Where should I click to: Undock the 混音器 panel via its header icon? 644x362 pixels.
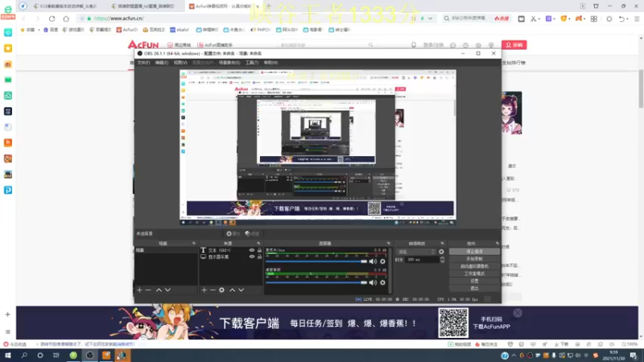pyautogui.click(x=389, y=244)
